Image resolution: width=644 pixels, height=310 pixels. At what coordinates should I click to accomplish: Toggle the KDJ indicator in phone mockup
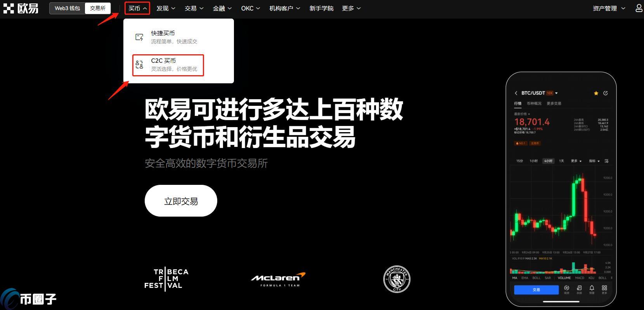591,278
